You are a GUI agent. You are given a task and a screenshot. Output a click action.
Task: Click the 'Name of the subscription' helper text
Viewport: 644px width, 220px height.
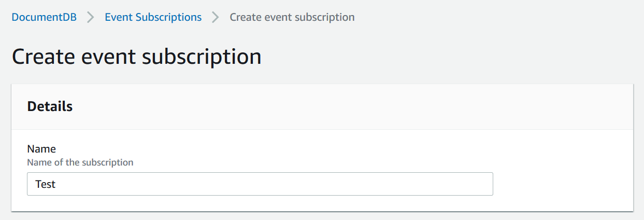[80, 162]
